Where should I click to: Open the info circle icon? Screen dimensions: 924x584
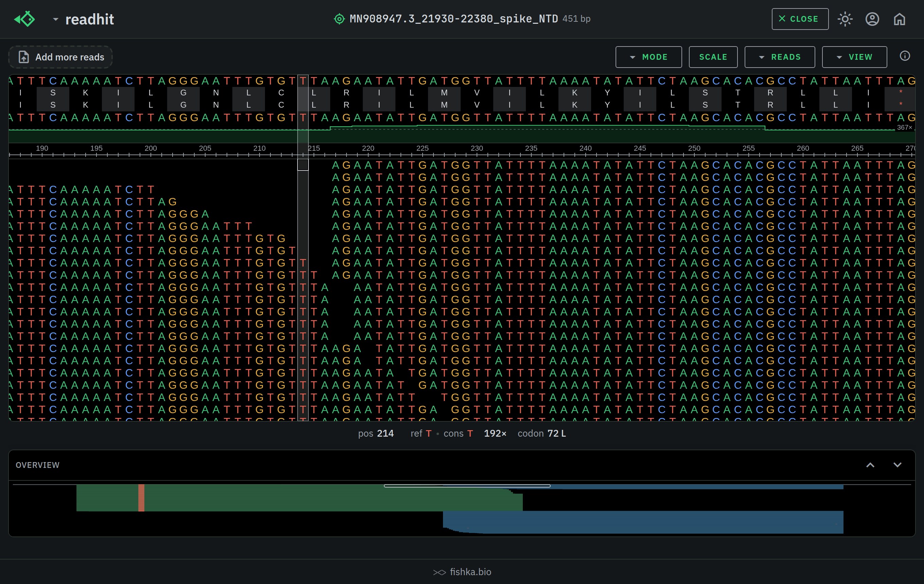904,56
